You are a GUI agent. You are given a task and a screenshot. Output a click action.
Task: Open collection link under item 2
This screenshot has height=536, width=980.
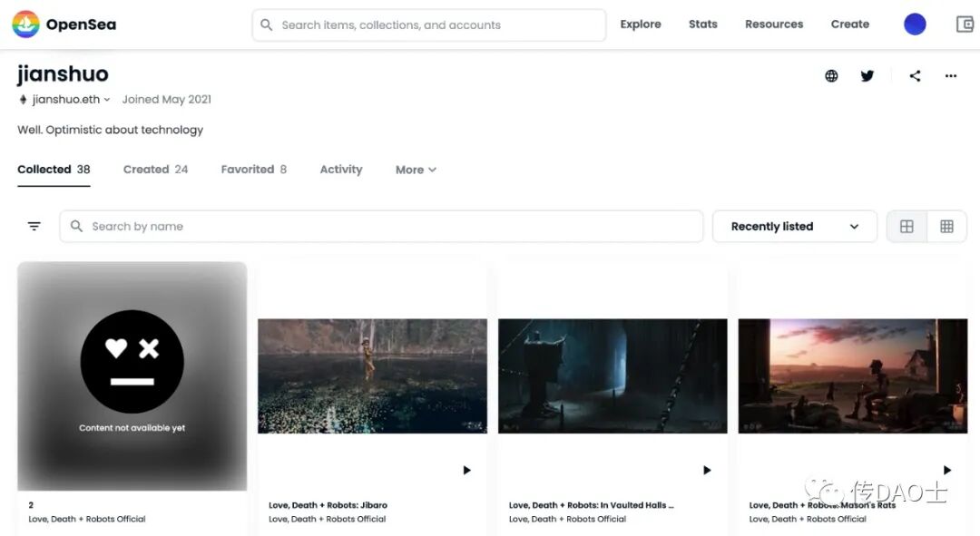tap(87, 519)
